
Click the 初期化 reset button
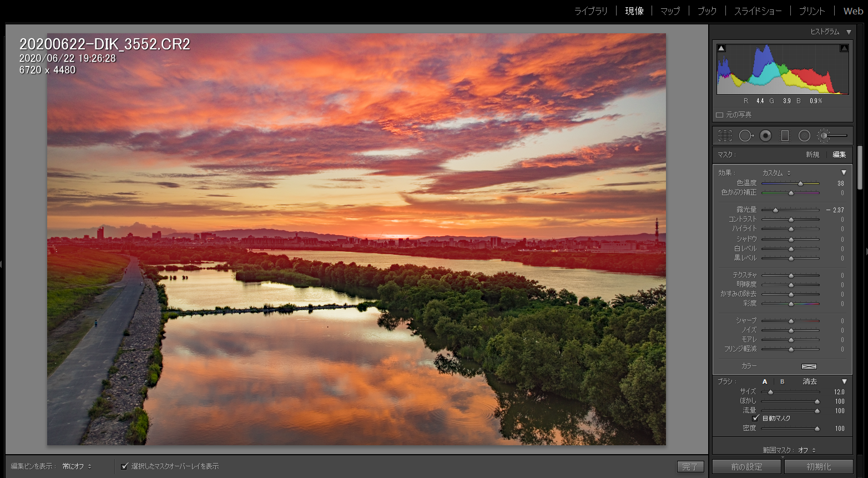(x=819, y=467)
